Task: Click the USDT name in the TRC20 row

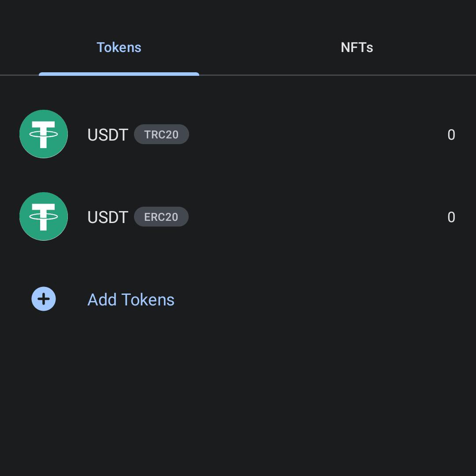Action: click(108, 135)
